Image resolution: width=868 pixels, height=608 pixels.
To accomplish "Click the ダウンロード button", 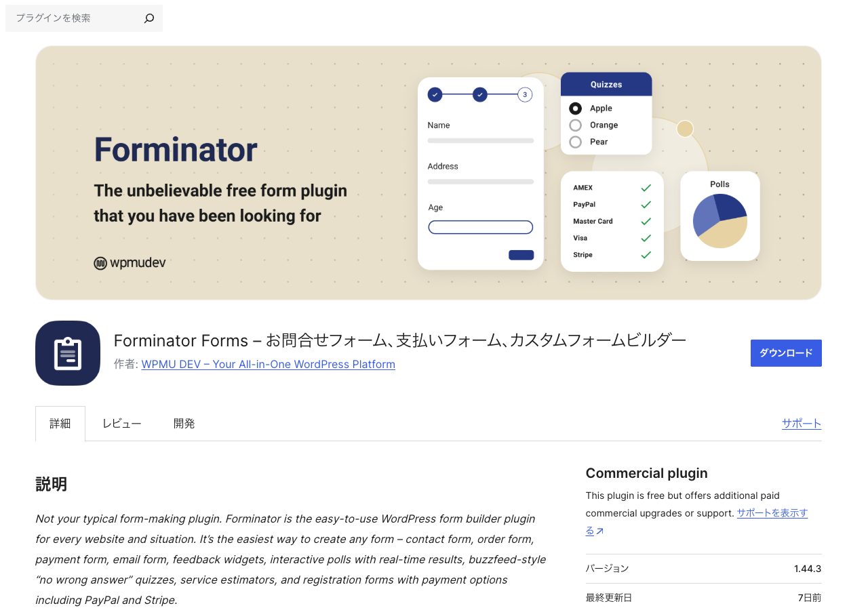I will tap(786, 353).
